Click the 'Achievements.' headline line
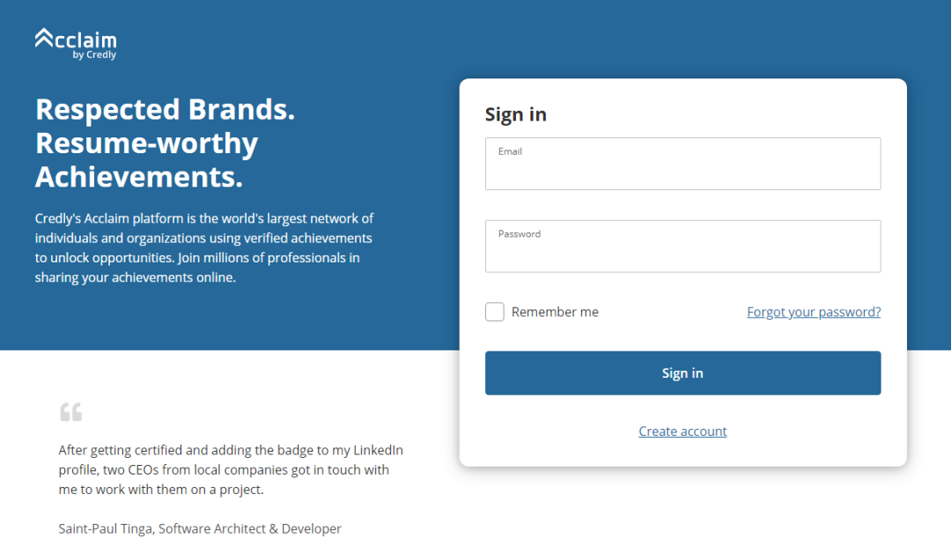This screenshot has width=951, height=560. tap(139, 177)
